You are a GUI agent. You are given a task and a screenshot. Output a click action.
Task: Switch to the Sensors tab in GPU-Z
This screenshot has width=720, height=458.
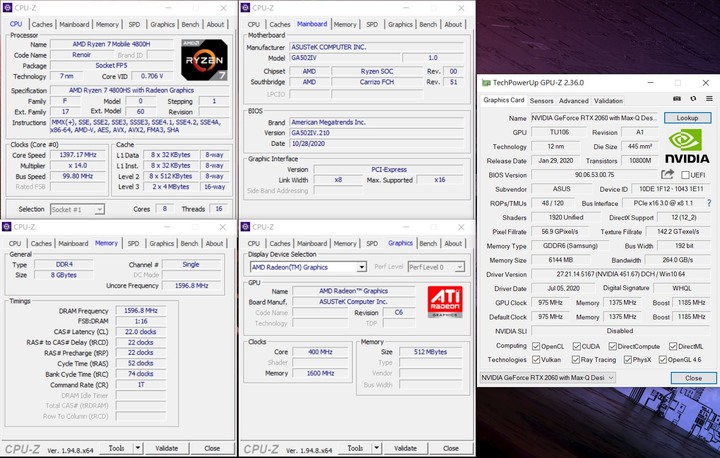(541, 101)
